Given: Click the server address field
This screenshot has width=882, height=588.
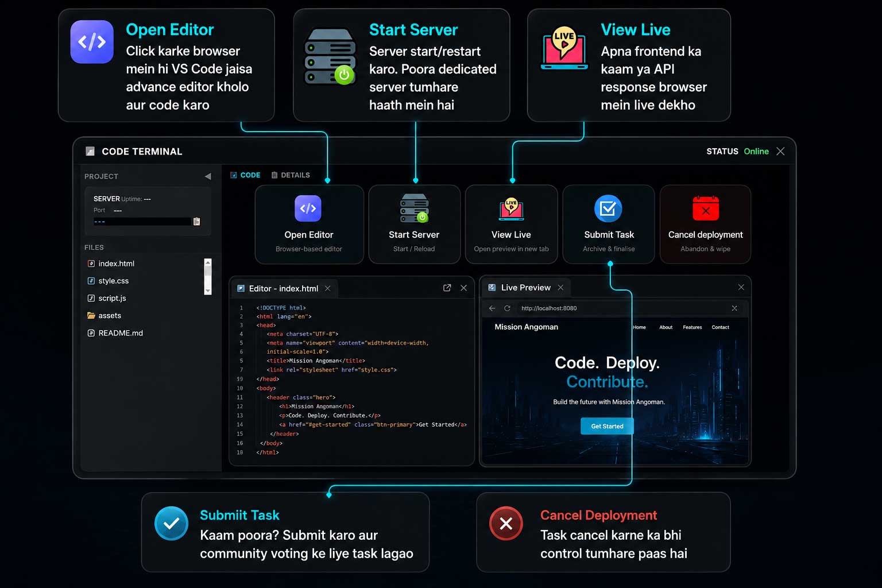Looking at the screenshot, I should [x=142, y=222].
